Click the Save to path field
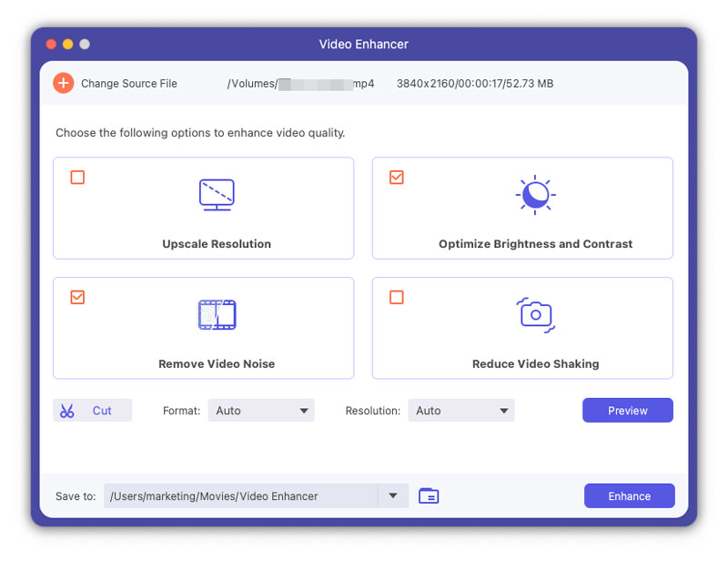 pyautogui.click(x=241, y=496)
